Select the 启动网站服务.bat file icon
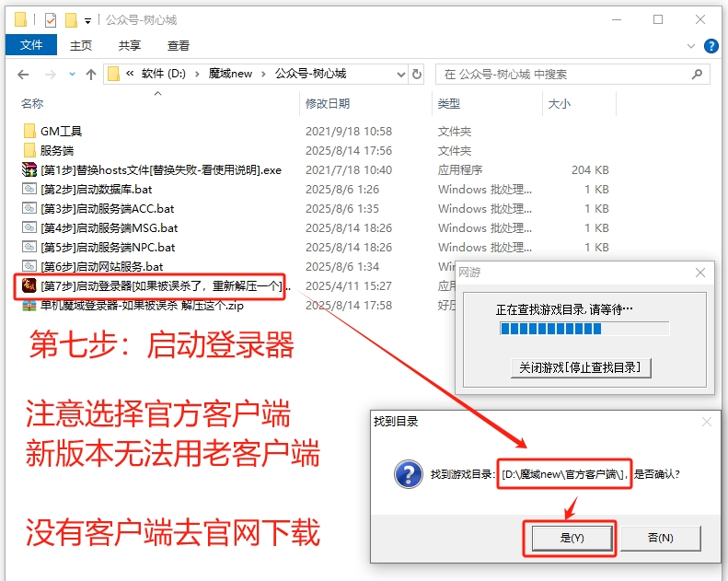The image size is (728, 581). (x=29, y=267)
